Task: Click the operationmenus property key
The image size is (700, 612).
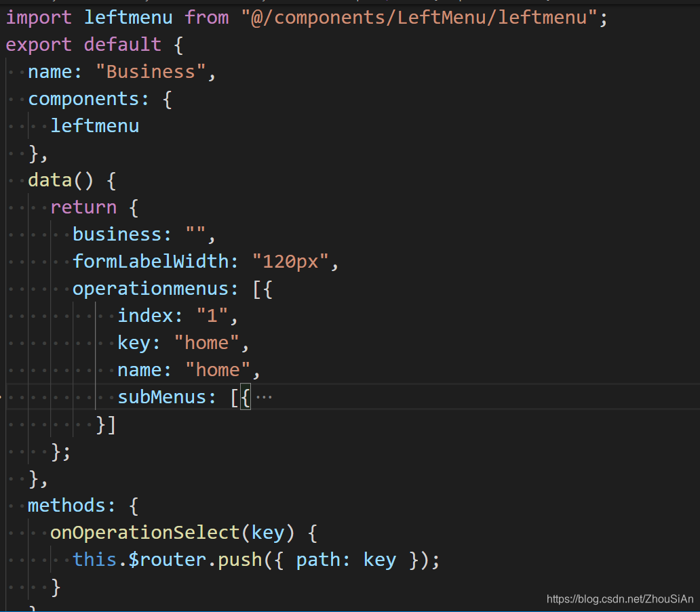Action: (x=155, y=289)
